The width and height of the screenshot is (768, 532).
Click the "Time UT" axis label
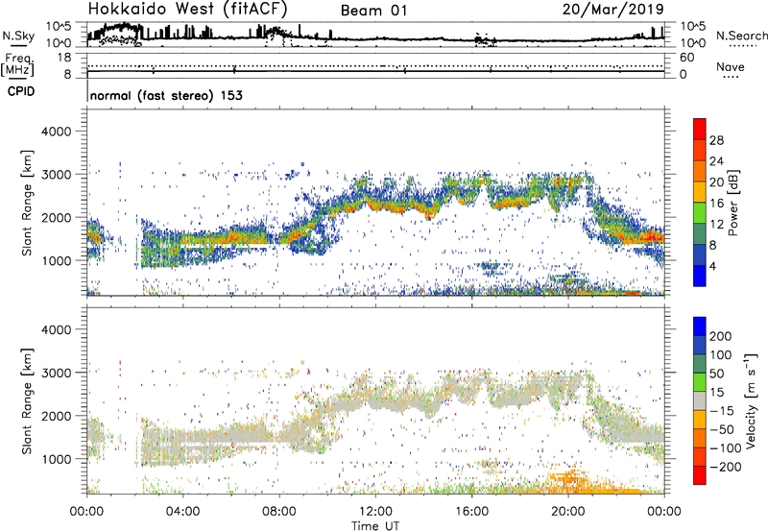click(x=375, y=526)
